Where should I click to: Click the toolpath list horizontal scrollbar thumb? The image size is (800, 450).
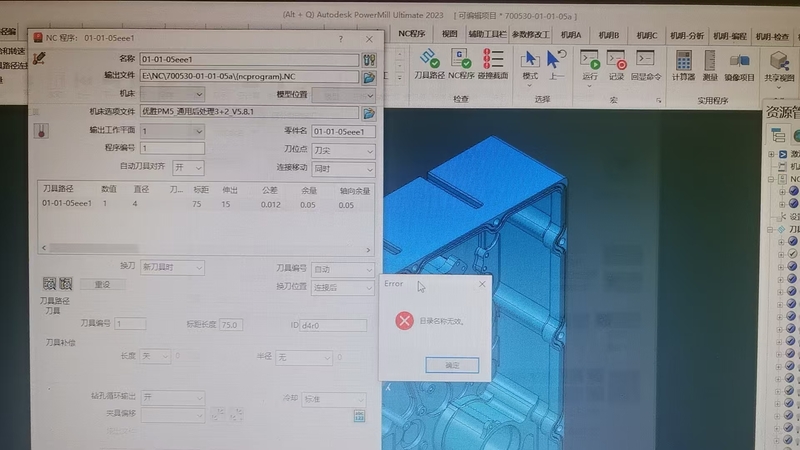94,248
